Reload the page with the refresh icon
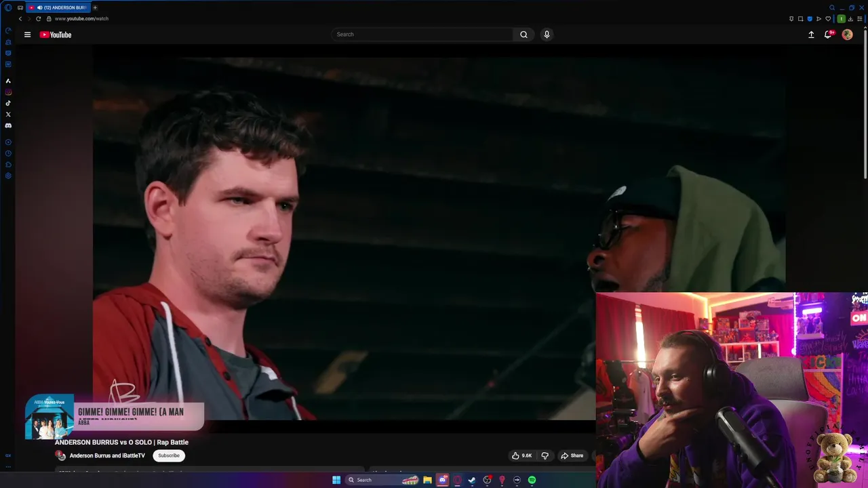 point(39,19)
